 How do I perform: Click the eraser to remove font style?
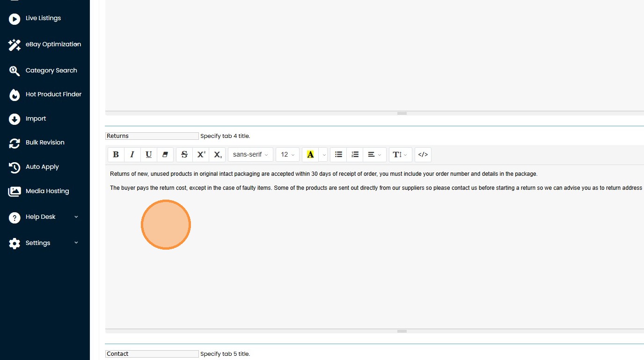coord(165,155)
